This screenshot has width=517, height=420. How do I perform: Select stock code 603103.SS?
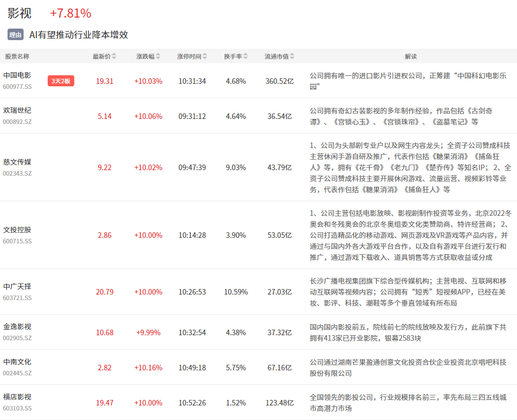17,408
